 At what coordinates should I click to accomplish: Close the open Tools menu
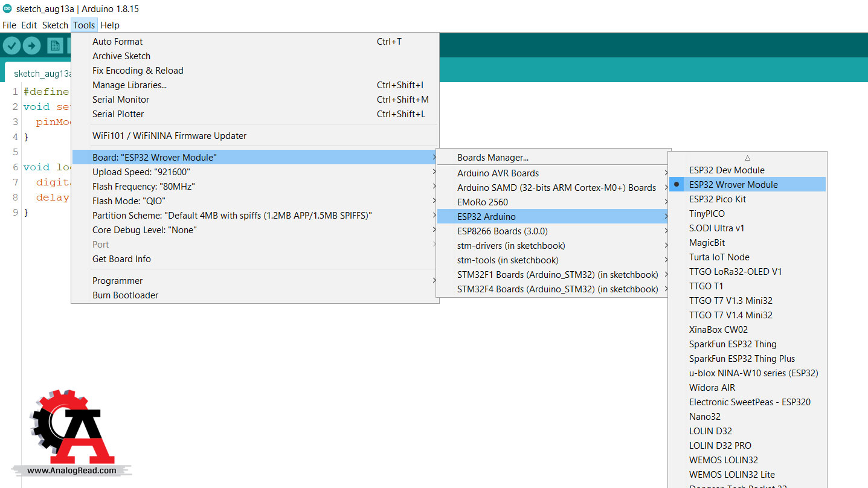click(x=84, y=25)
